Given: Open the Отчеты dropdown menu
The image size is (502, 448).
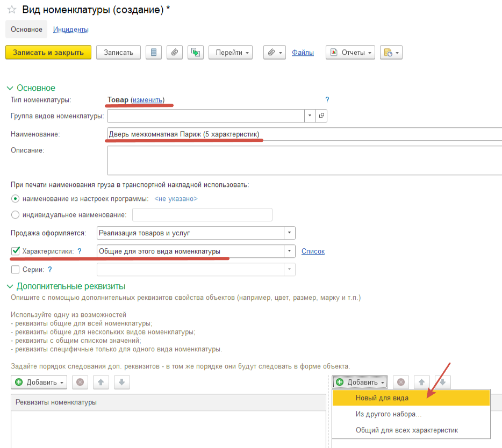Looking at the screenshot, I should (x=350, y=53).
